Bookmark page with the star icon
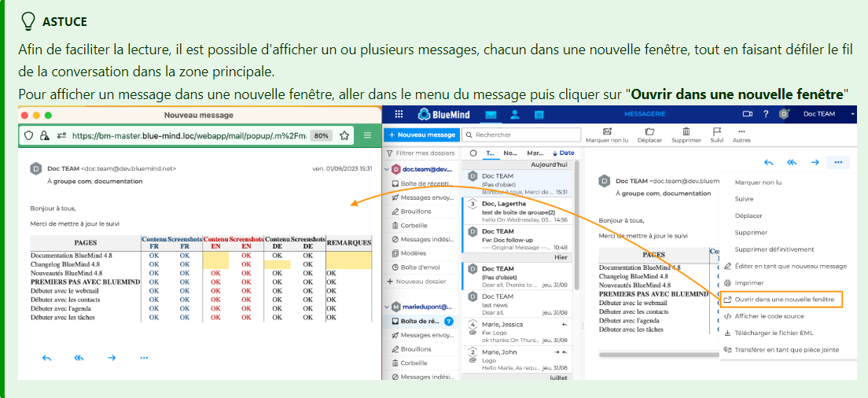The image size is (868, 398). pos(344,135)
